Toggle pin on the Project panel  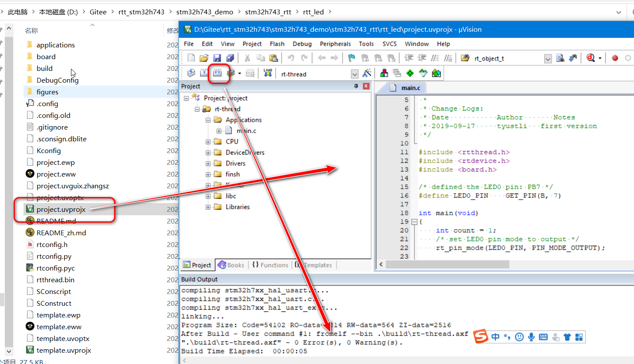pyautogui.click(x=356, y=86)
